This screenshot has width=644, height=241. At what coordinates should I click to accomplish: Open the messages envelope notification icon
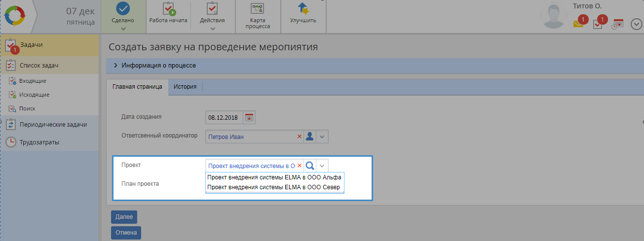point(579,23)
